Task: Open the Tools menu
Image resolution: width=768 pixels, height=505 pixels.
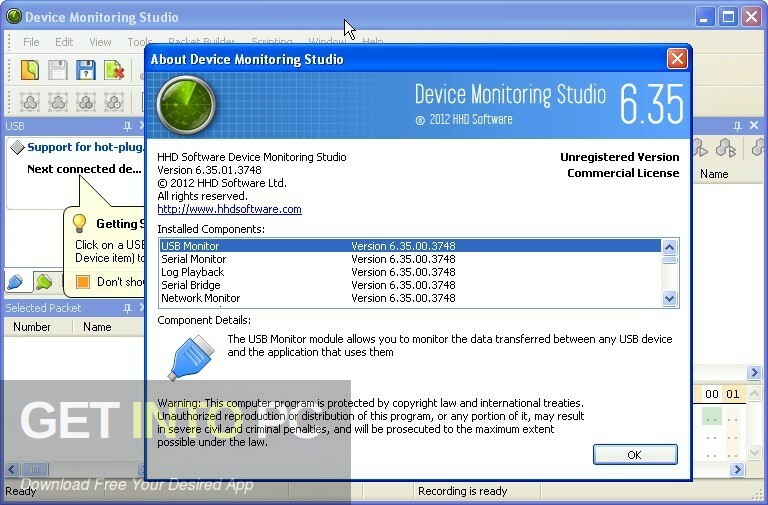Action: point(140,42)
